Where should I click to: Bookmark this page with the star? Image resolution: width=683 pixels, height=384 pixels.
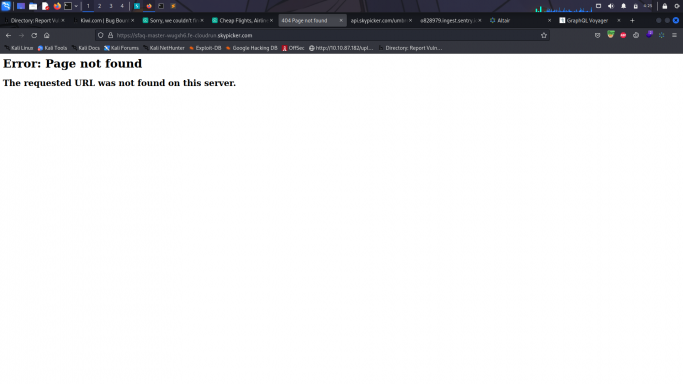point(544,35)
